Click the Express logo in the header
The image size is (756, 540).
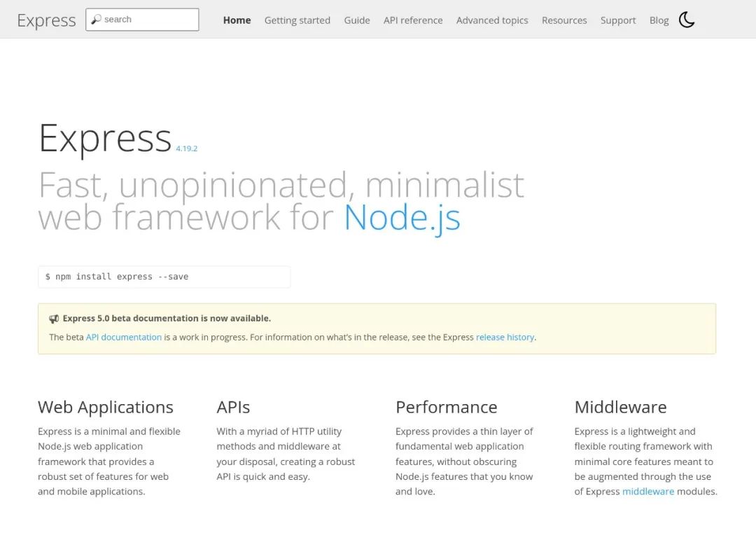pyautogui.click(x=46, y=20)
